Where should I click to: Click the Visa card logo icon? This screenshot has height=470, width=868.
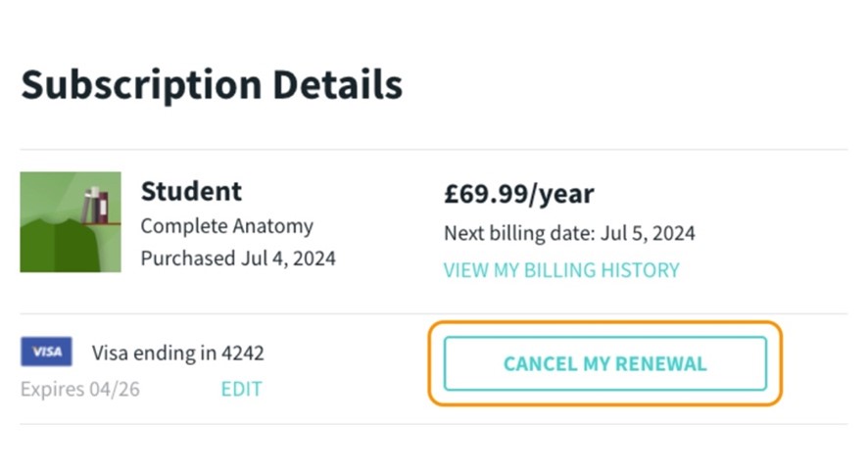pyautogui.click(x=46, y=352)
